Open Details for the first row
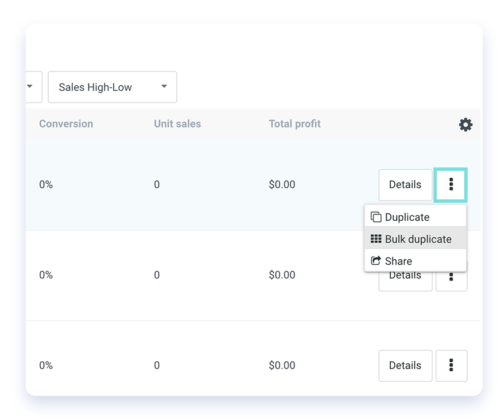 click(x=405, y=185)
